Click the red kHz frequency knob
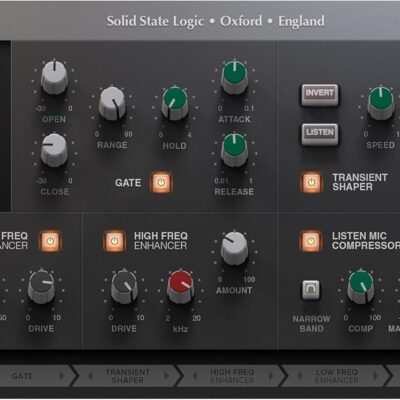This screenshot has height=400, width=400. (180, 287)
